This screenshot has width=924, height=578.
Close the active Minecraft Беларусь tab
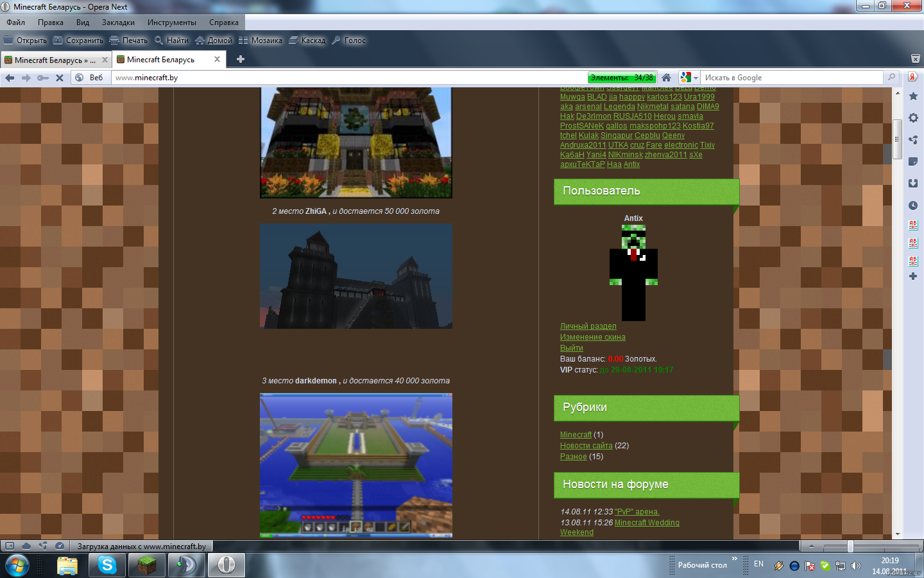coord(217,59)
